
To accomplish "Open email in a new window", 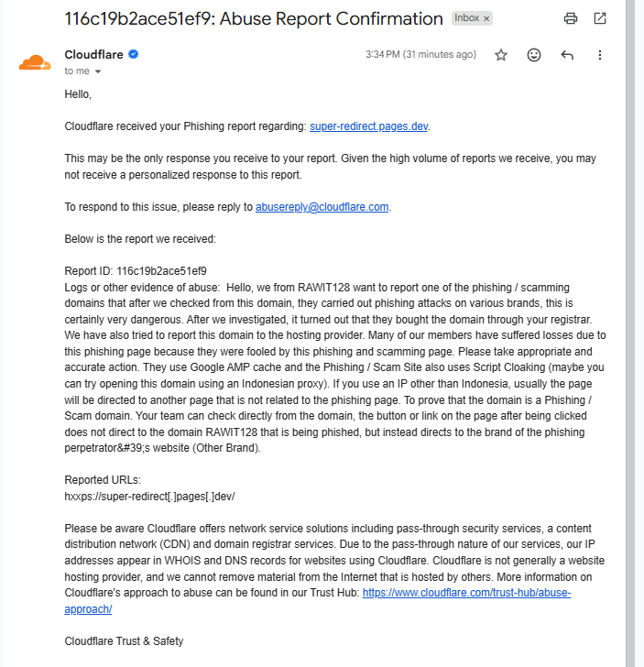I will [600, 18].
